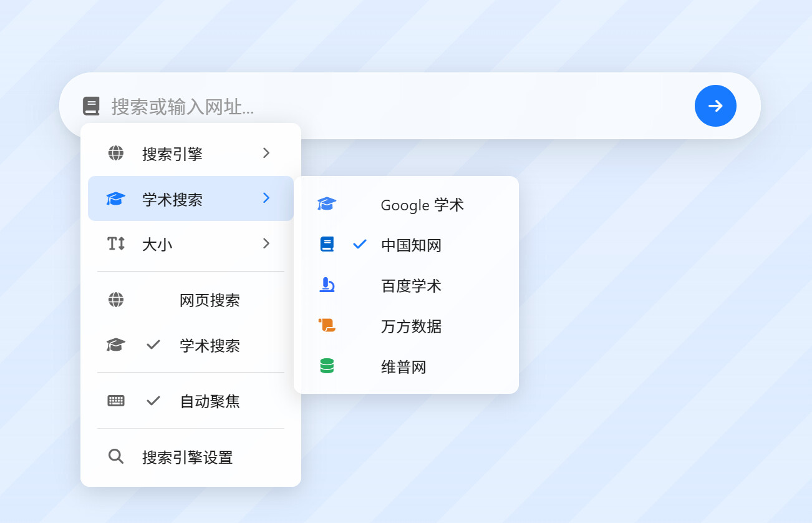Select the checked 学术搜索 mode option
Viewport: 812px width, 523px height.
[191, 345]
